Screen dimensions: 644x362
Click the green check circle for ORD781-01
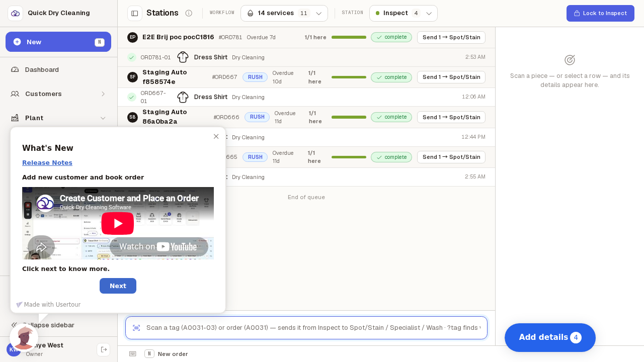point(132,57)
